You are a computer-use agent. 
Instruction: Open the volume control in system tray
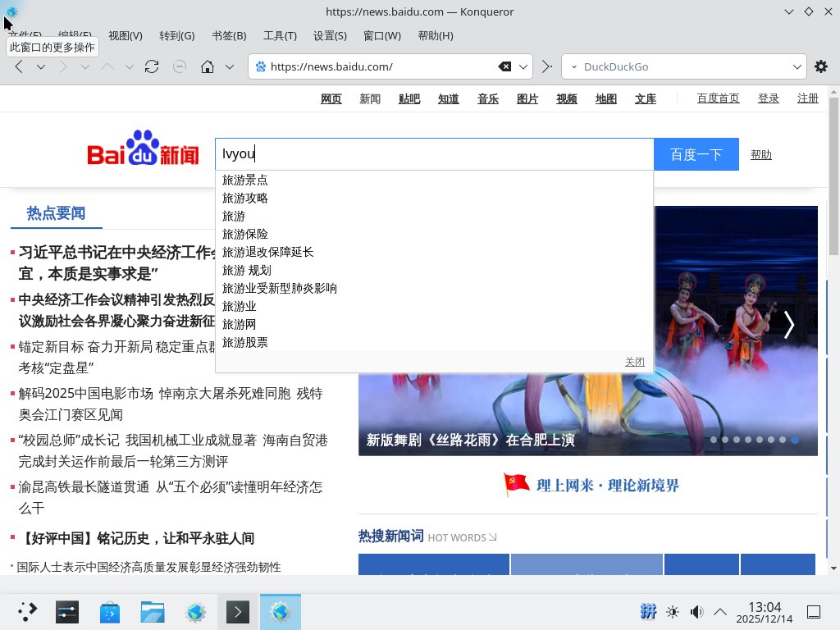click(696, 612)
